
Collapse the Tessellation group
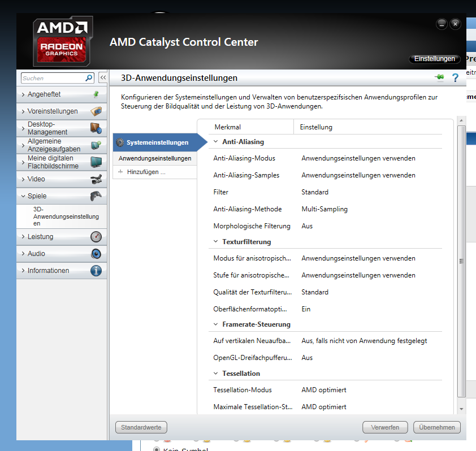click(x=216, y=374)
